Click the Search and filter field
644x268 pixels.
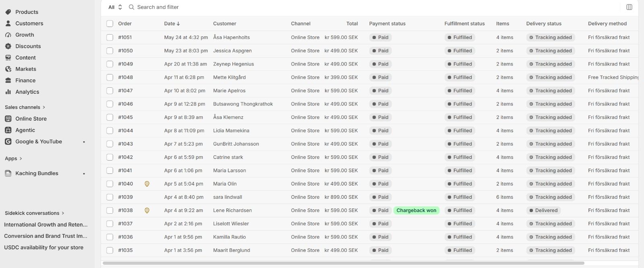coord(158,7)
